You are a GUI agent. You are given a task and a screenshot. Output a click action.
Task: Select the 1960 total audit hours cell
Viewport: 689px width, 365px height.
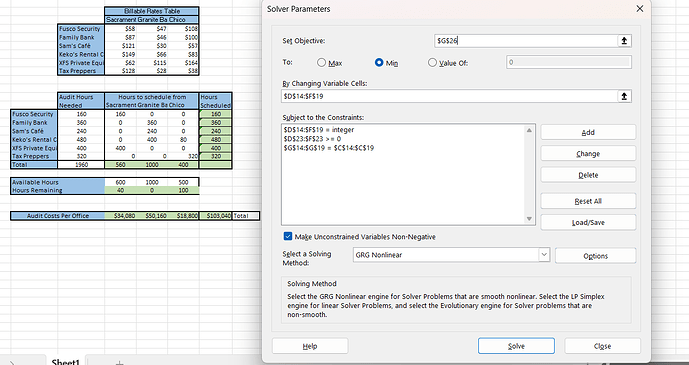[81, 165]
